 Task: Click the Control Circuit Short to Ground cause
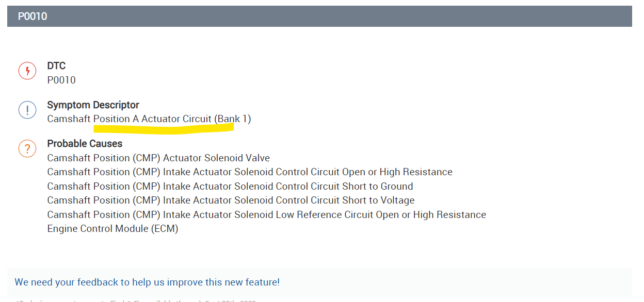click(x=230, y=187)
